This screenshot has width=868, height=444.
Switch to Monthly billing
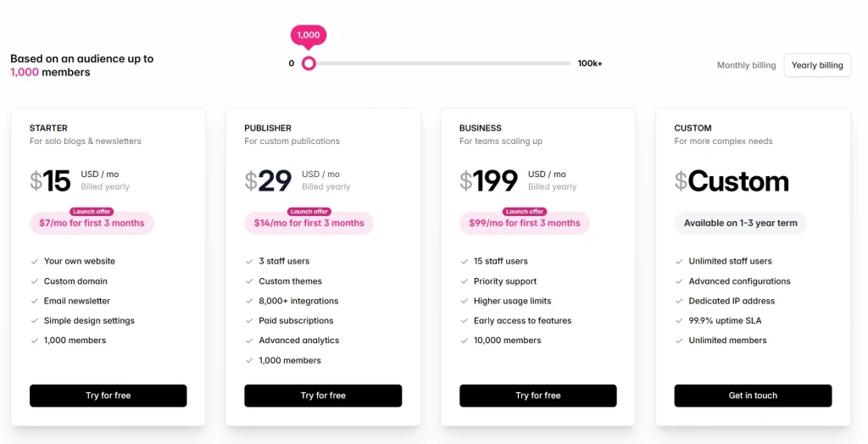tap(746, 65)
